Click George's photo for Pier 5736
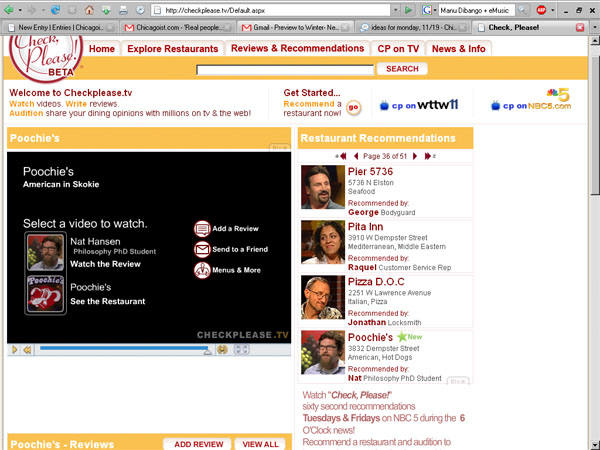The width and height of the screenshot is (600, 450). [323, 187]
